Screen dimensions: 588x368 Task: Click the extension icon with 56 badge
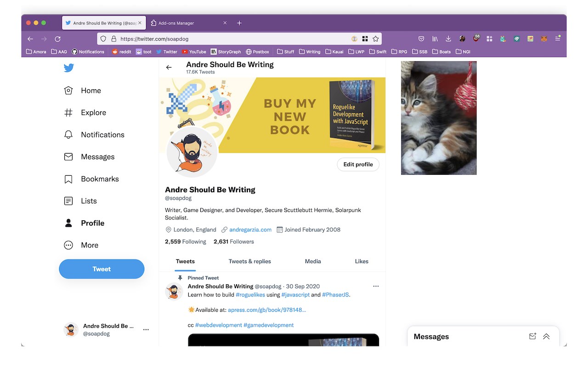[x=476, y=39]
